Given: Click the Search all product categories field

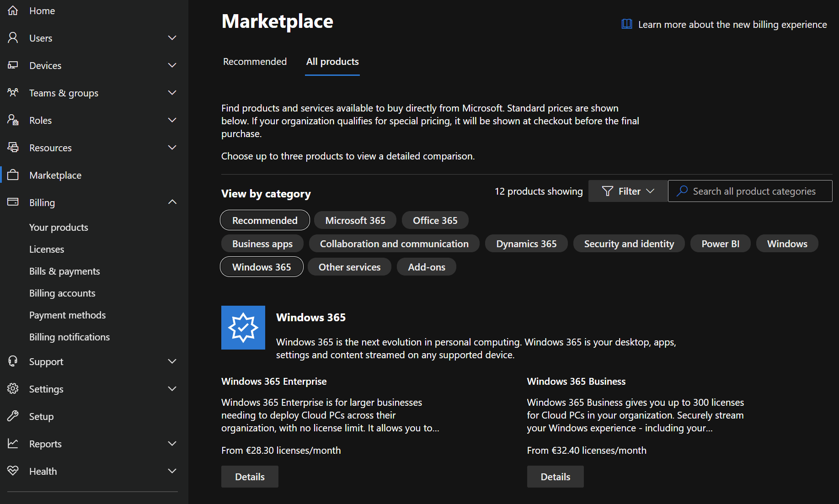Looking at the screenshot, I should coord(750,191).
